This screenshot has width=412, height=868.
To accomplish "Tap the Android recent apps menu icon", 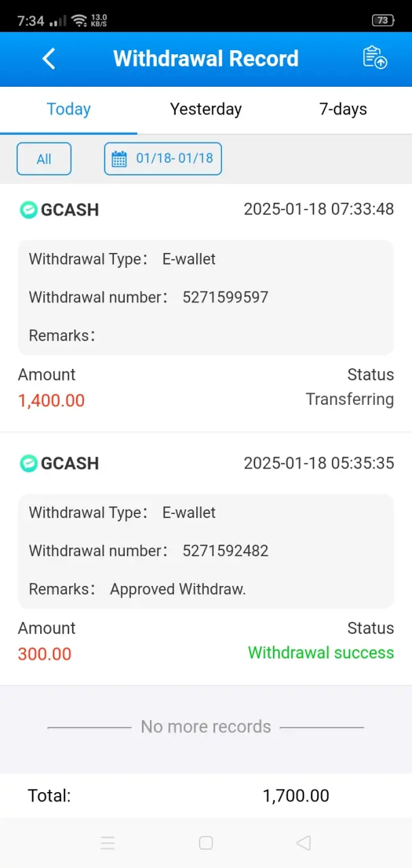I will 107,843.
